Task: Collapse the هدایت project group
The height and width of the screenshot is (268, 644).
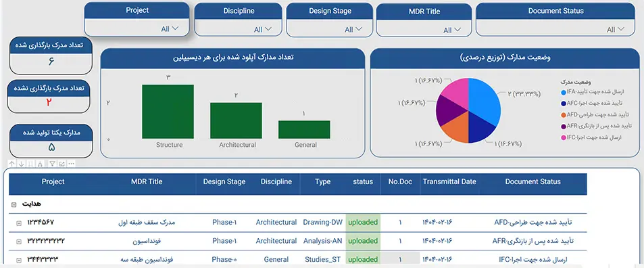Action: (x=14, y=204)
